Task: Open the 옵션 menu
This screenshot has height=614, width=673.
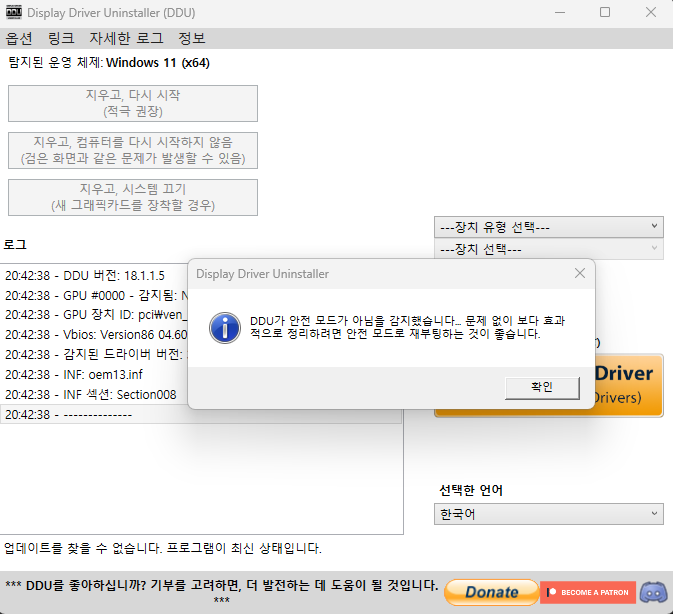Action: 19,38
